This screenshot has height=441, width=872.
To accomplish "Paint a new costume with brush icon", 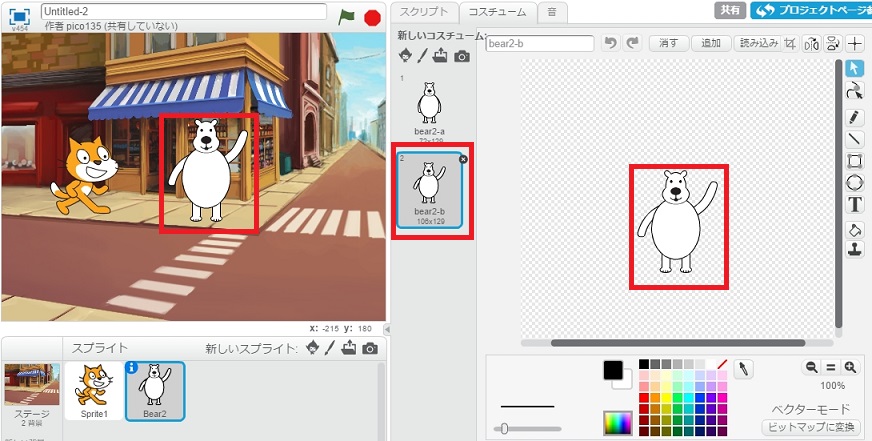I will [x=423, y=55].
